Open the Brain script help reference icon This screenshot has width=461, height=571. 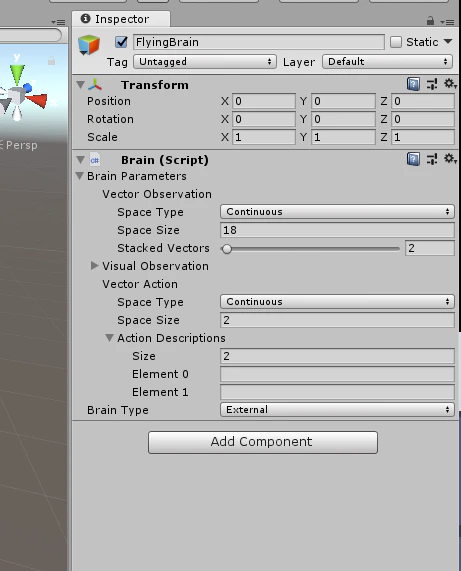point(413,159)
